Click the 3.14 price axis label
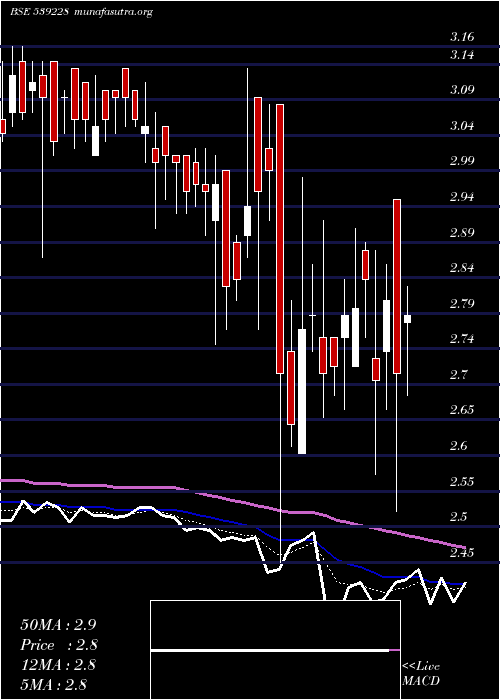The image size is (500, 700). point(462,55)
